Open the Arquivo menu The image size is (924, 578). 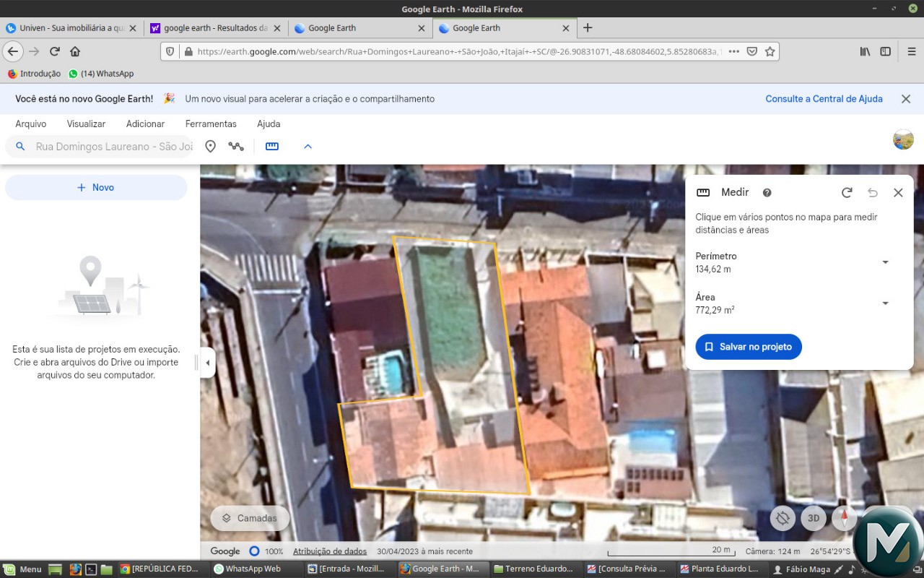(31, 124)
